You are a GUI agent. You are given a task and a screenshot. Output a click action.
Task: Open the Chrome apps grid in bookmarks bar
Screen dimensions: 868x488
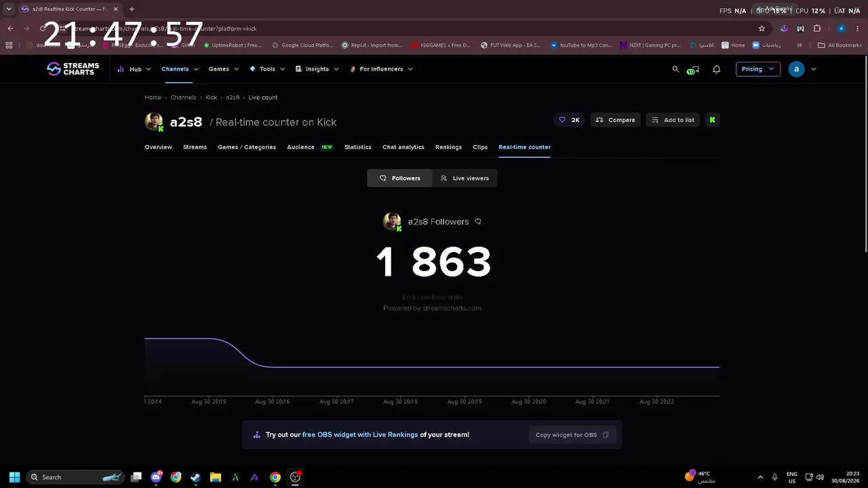pyautogui.click(x=9, y=45)
